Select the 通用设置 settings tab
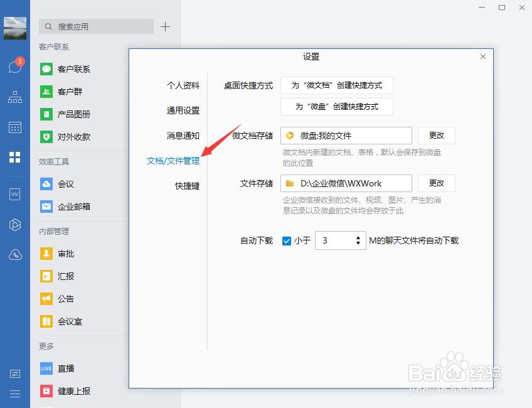Viewport: 532px width, 408px height. (183, 110)
